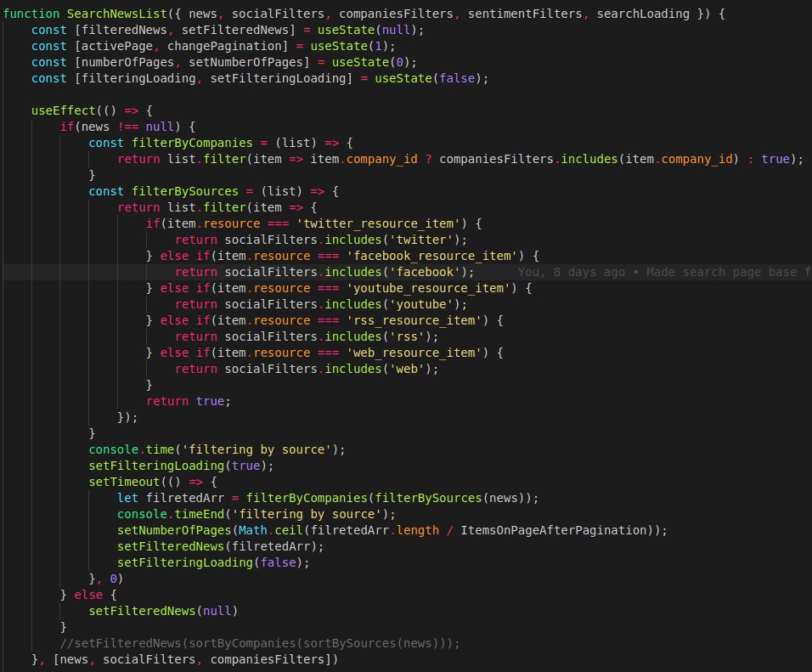Click Math.ceil in the setNumberOfPages line
This screenshot has width=812, height=672.
[270, 530]
